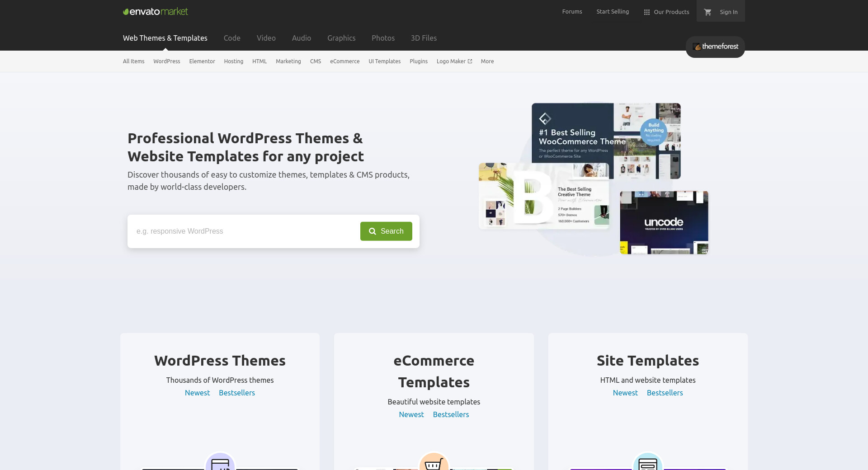This screenshot has height=470, width=868.
Task: View Bestsellers under Site Templates
Action: 665,393
